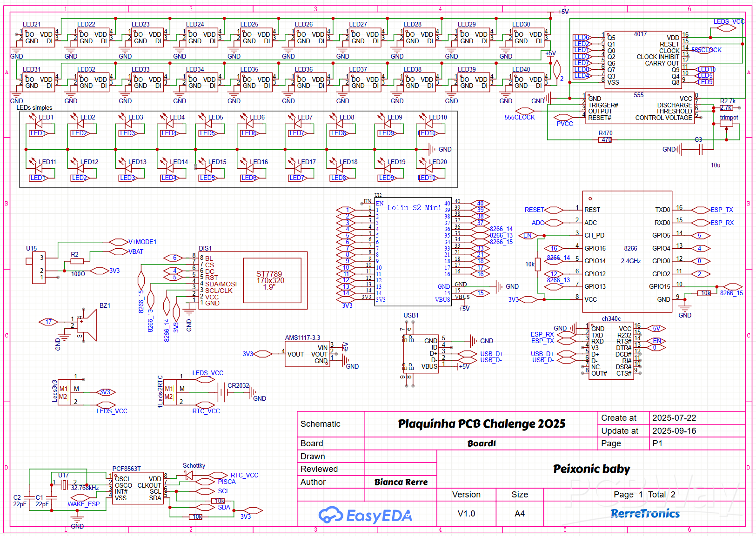Image resolution: width=756 pixels, height=536 pixels.
Task: Click the C3 capacitor symbol
Action: pyautogui.click(x=701, y=149)
